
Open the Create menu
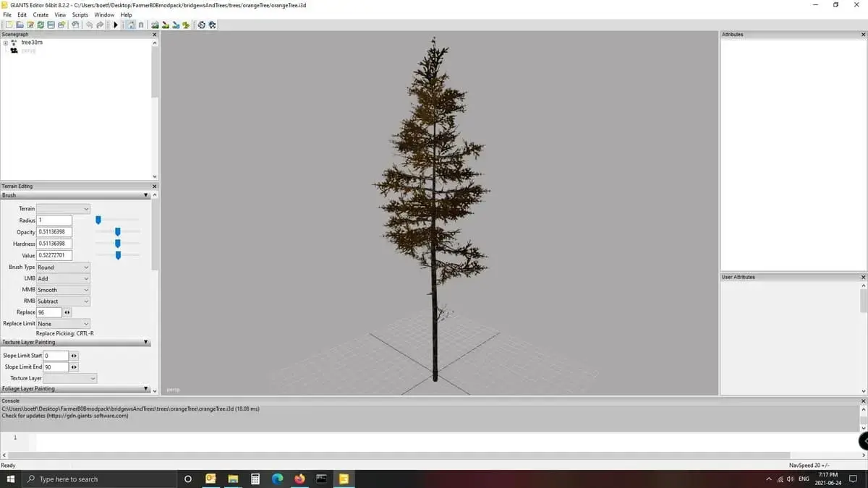[41, 14]
